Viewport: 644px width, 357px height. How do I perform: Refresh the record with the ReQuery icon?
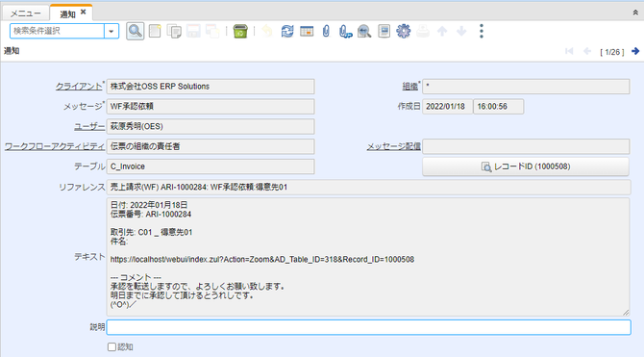coord(287,31)
